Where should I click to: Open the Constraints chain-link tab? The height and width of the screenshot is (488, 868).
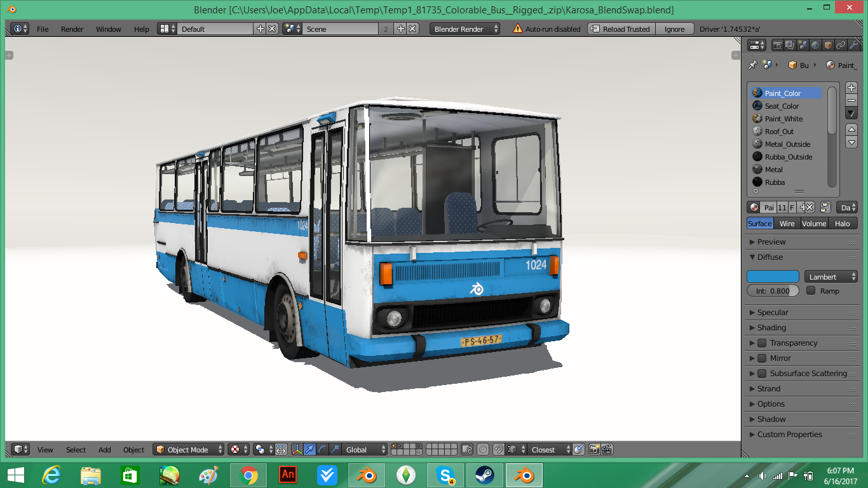[x=841, y=45]
